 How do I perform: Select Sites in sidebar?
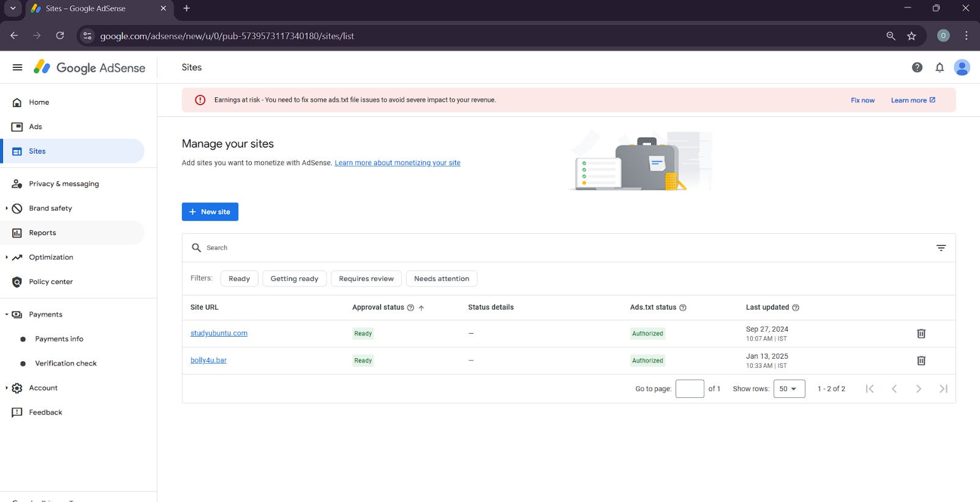pyautogui.click(x=73, y=151)
